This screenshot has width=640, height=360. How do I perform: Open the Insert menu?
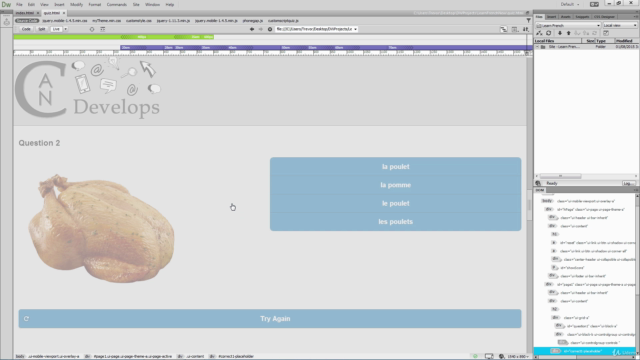[x=59, y=4]
